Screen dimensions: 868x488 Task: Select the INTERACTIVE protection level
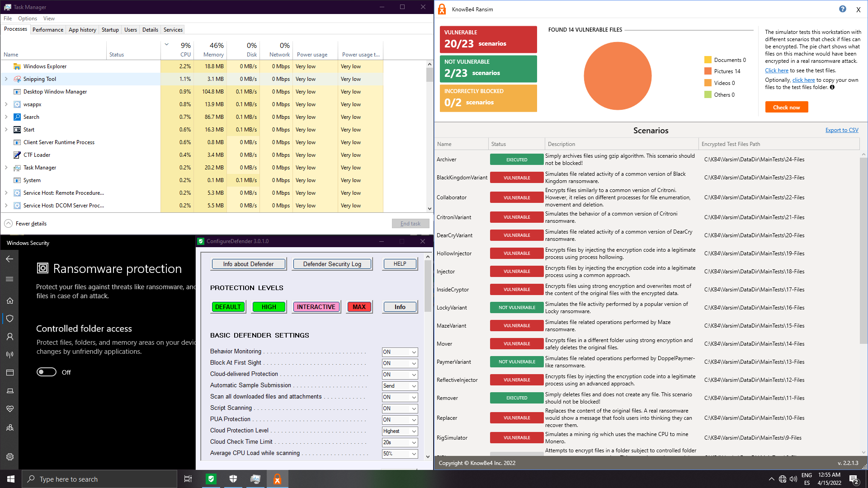click(x=316, y=307)
